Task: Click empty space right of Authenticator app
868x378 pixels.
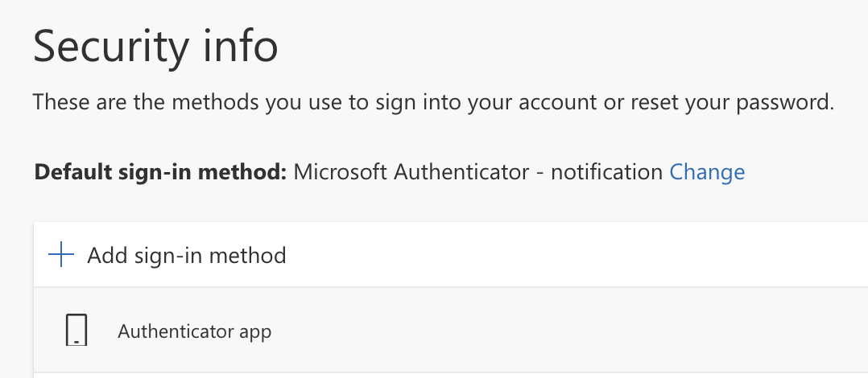Action: tap(564, 331)
